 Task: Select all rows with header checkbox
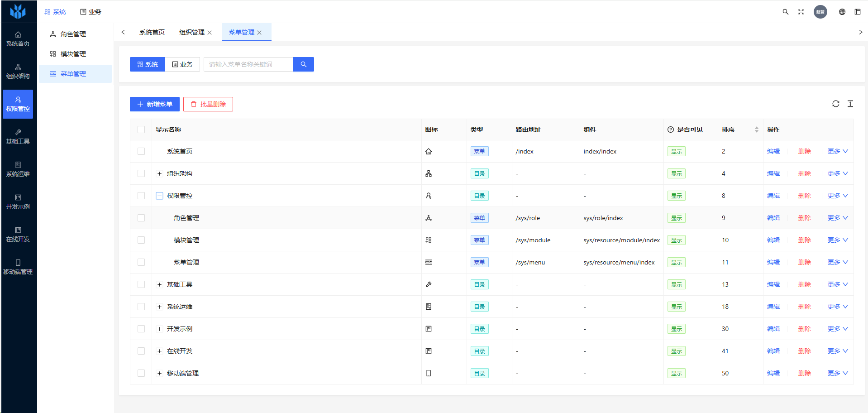[141, 130]
